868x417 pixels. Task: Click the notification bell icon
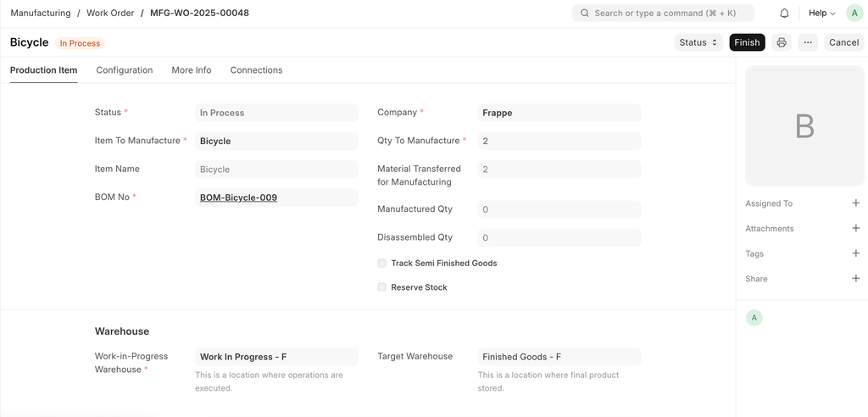point(784,14)
